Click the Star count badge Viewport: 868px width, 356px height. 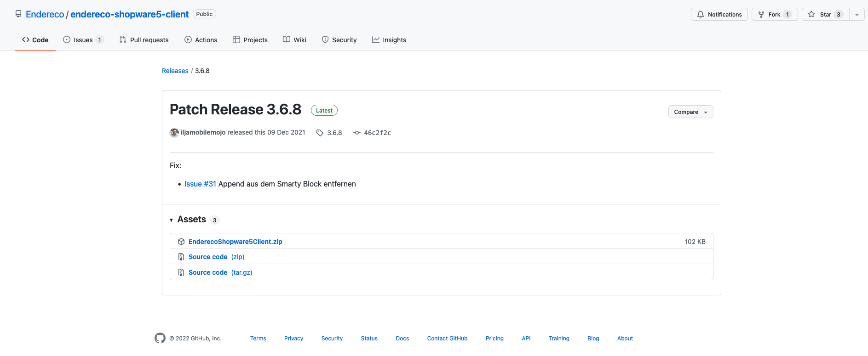click(839, 15)
